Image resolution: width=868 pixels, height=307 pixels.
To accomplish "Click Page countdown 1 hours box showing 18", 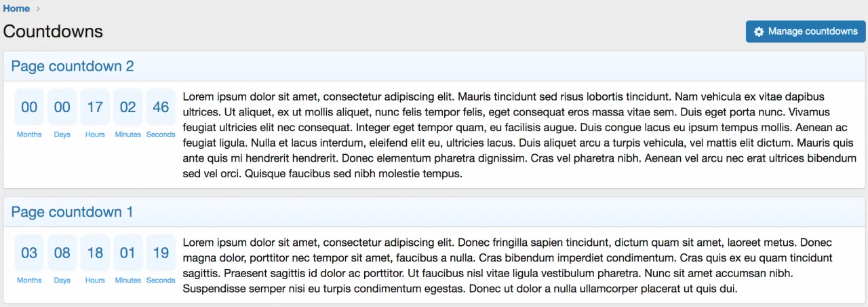I will click(95, 253).
